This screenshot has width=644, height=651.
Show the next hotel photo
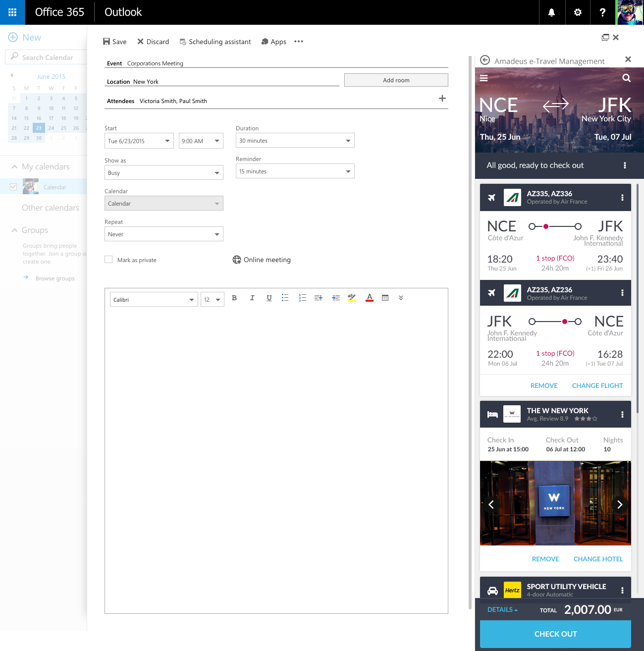point(620,504)
